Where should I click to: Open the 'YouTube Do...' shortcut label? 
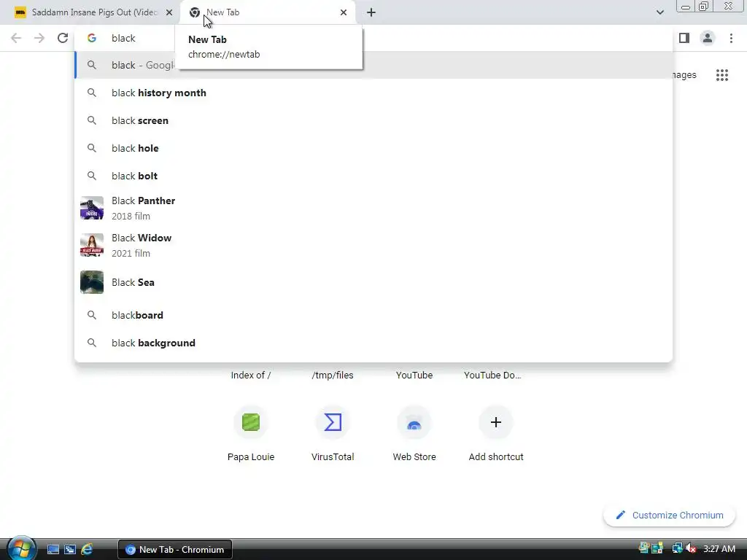click(492, 376)
